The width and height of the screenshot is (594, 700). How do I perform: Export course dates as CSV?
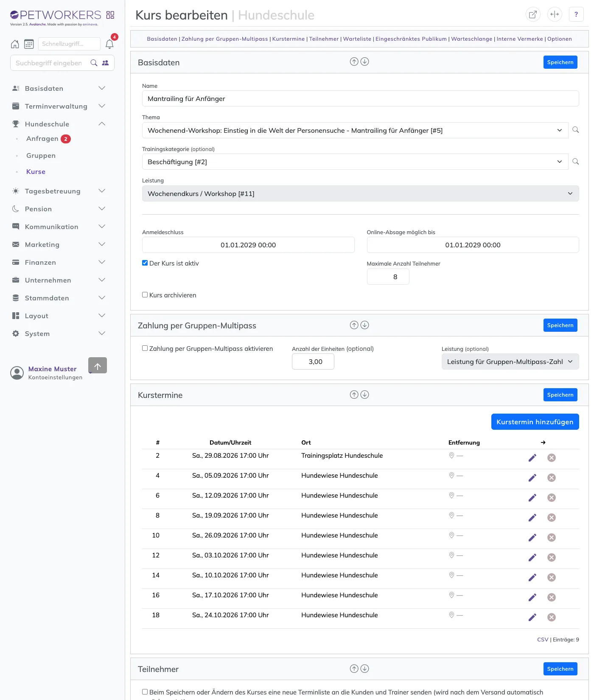click(x=543, y=640)
